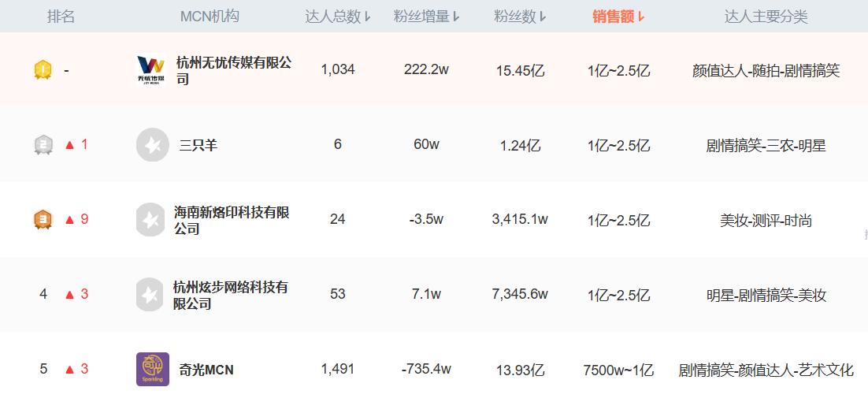Sort by 达人总数 column
This screenshot has width=868, height=402.
pyautogui.click(x=338, y=17)
